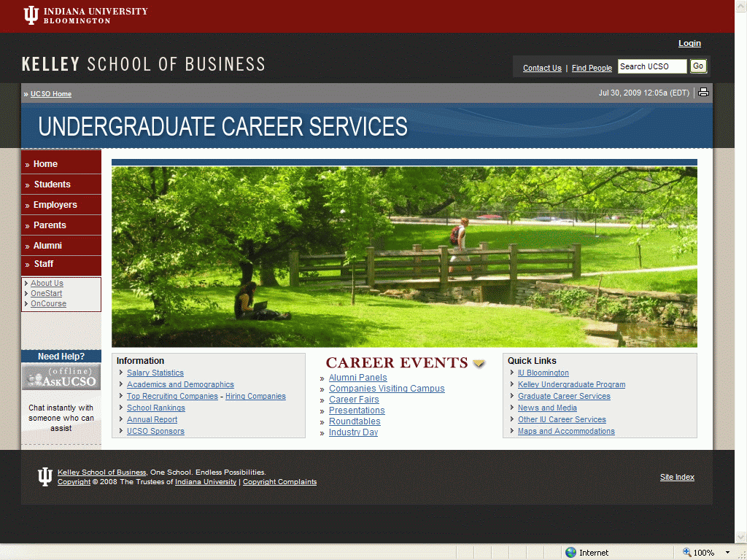Open the Staff navigation item
The image size is (747, 560).
(x=61, y=264)
